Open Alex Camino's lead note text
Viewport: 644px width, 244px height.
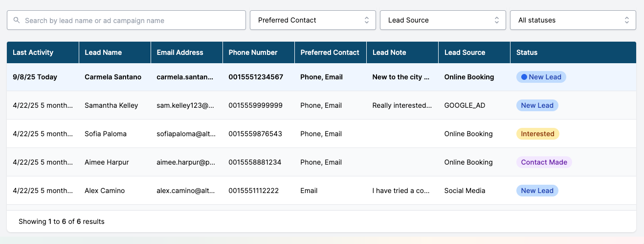pyautogui.click(x=401, y=191)
